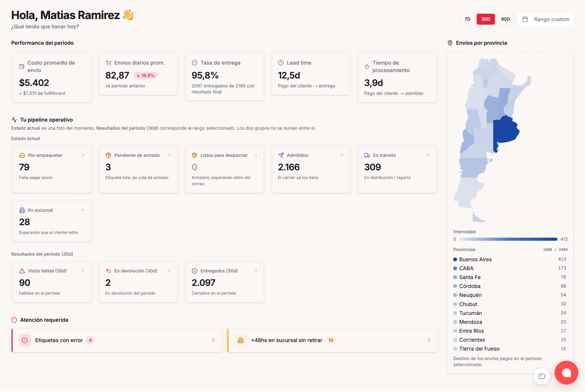Select the 90D period toggle
Viewport: 585px width, 392px height.
tap(505, 19)
